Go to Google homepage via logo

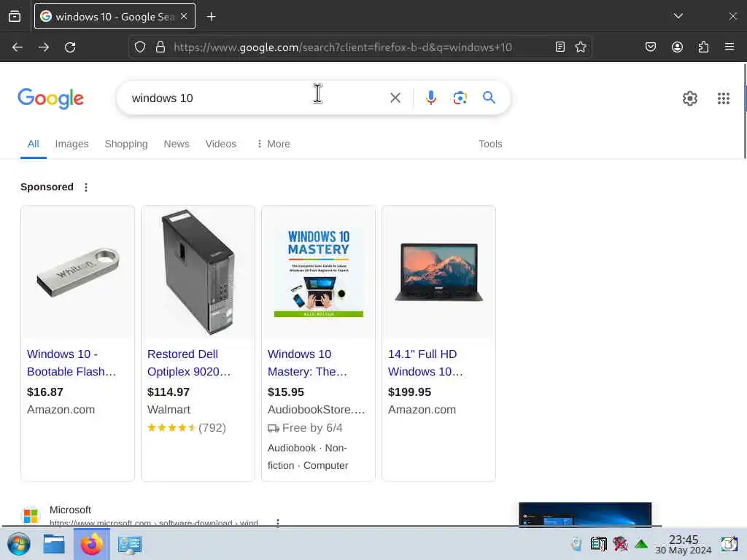pyautogui.click(x=50, y=98)
